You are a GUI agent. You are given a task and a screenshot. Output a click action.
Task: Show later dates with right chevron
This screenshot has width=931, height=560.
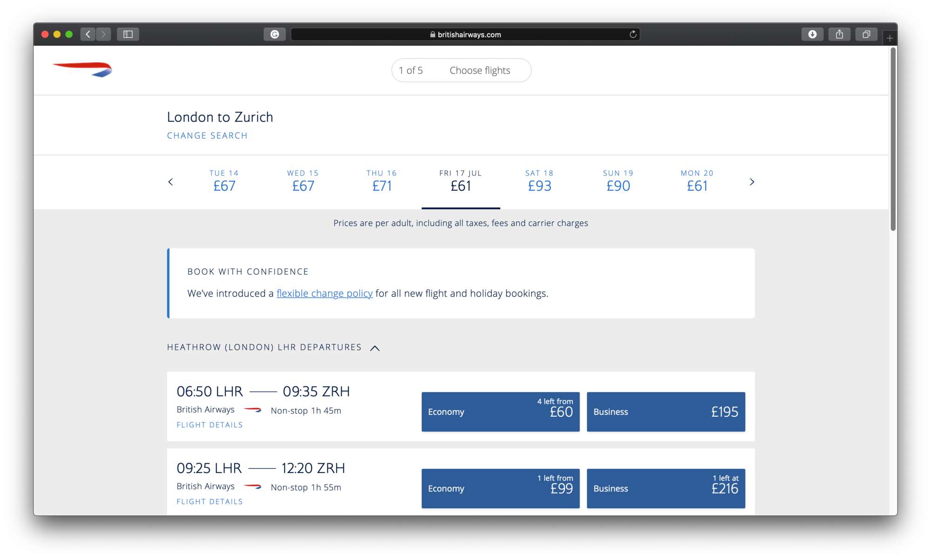(751, 182)
